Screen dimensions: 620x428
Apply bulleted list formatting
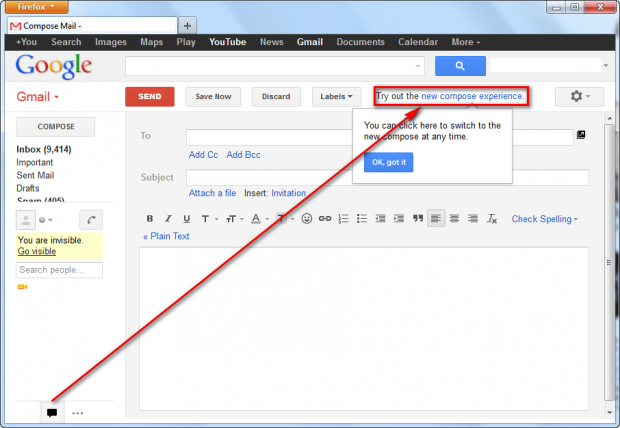(362, 218)
